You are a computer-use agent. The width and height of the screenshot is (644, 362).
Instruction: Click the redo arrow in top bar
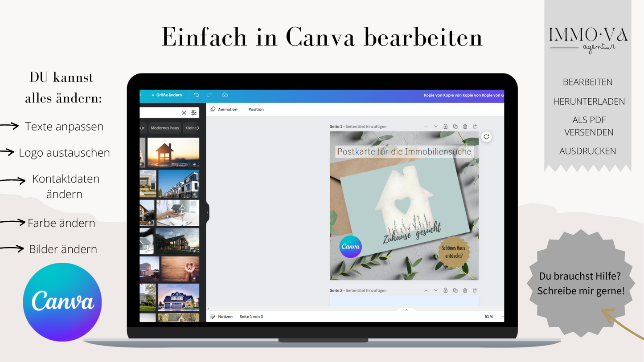coord(209,95)
